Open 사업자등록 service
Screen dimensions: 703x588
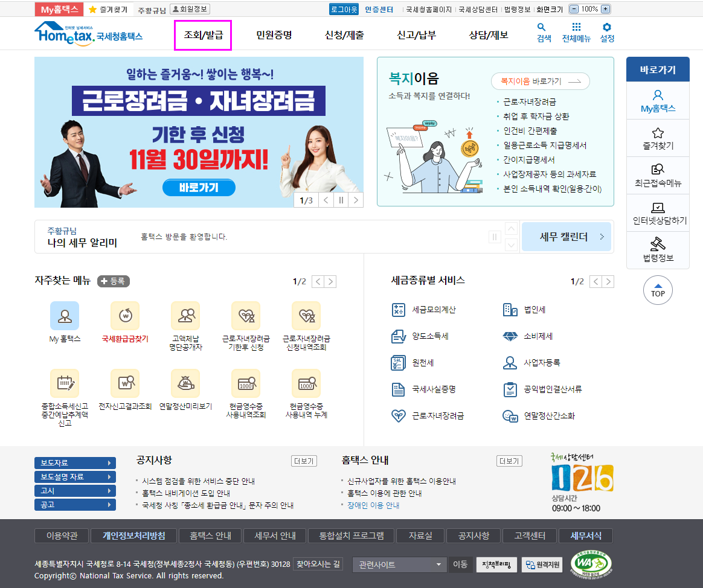coord(531,363)
